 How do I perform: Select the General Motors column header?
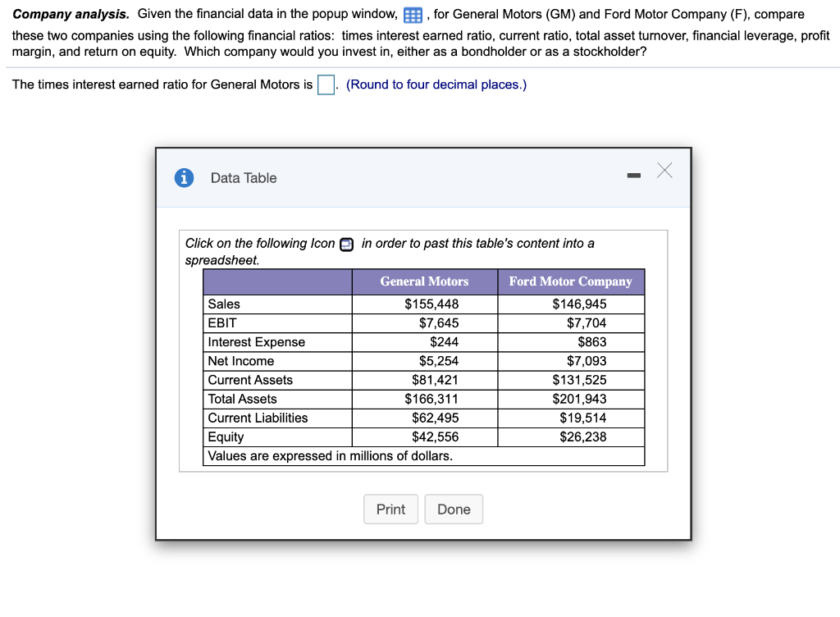[x=424, y=281]
